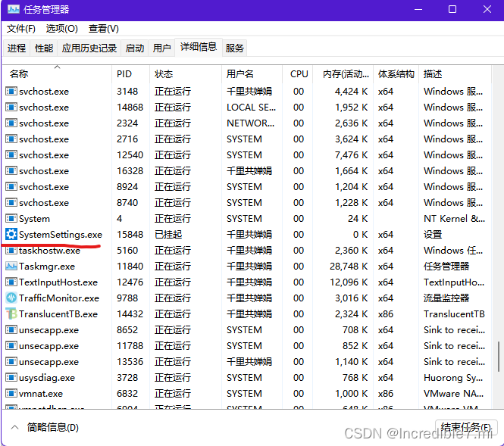Click icon of svchost.exe PID 16328
Image resolution: width=504 pixels, height=446 pixels.
[x=11, y=171]
